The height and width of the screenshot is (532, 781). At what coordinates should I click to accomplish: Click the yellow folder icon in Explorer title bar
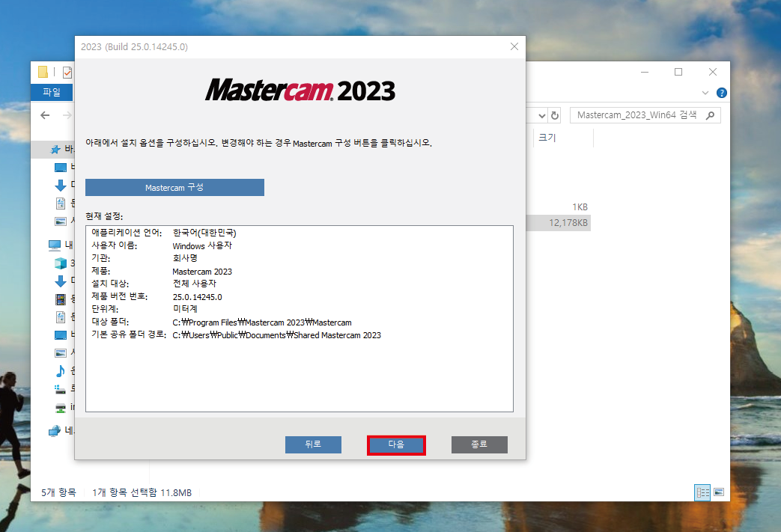coord(43,72)
